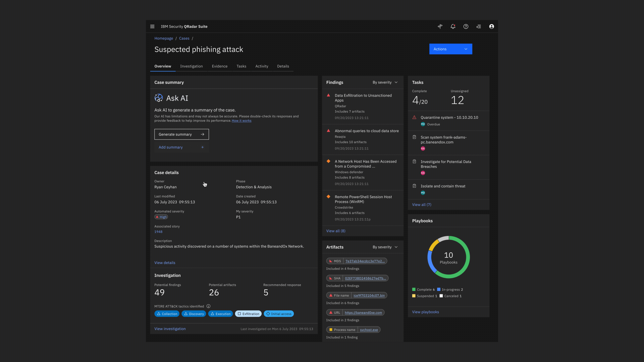Toggle the Collection tactic tag
Image resolution: width=644 pixels, height=362 pixels.
[x=167, y=314]
